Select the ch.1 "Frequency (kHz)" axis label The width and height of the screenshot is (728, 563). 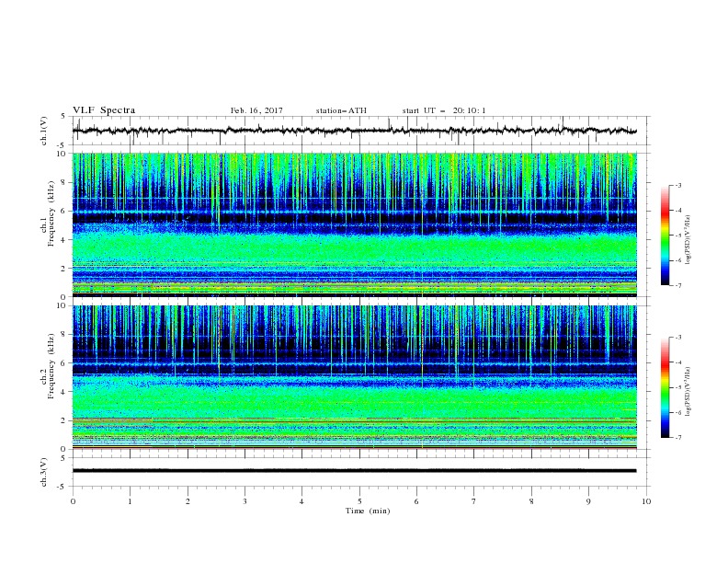click(51, 212)
